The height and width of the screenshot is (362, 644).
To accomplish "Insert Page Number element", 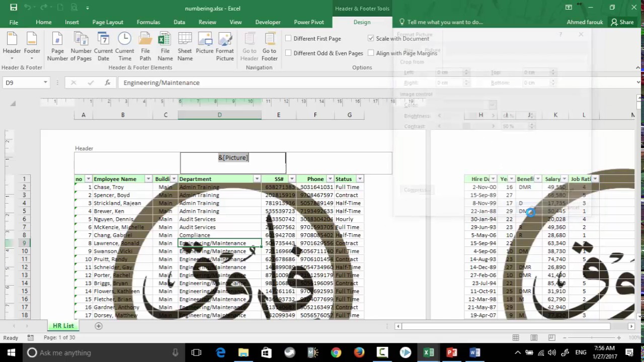I will (x=57, y=46).
